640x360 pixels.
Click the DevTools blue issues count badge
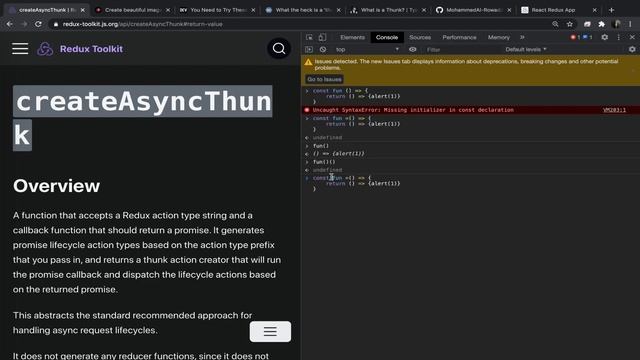click(x=587, y=37)
